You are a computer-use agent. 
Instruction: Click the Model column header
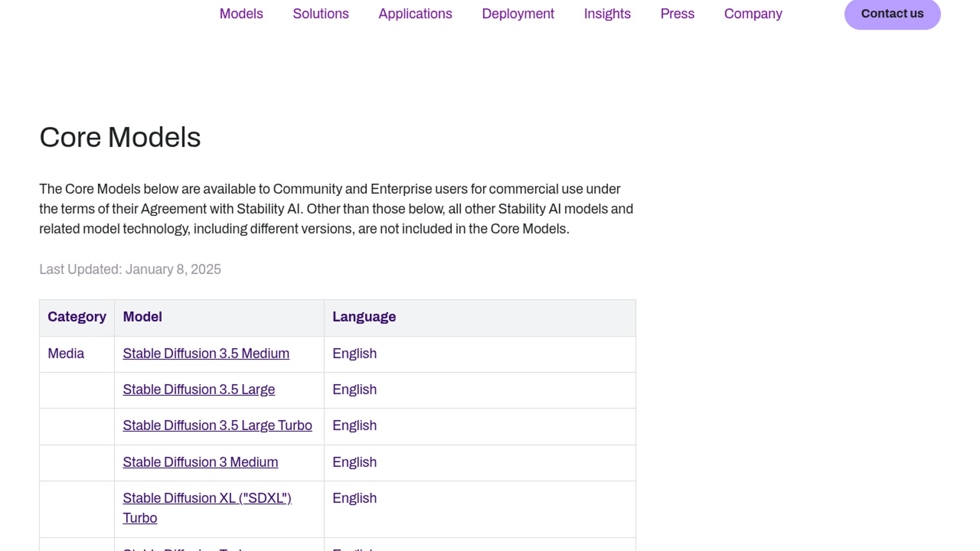(142, 317)
